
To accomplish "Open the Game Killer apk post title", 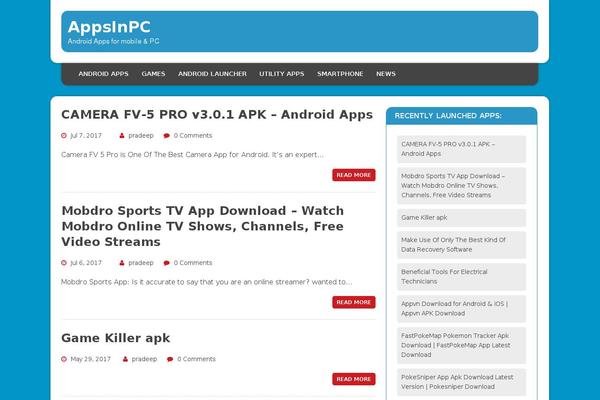I will (x=116, y=338).
